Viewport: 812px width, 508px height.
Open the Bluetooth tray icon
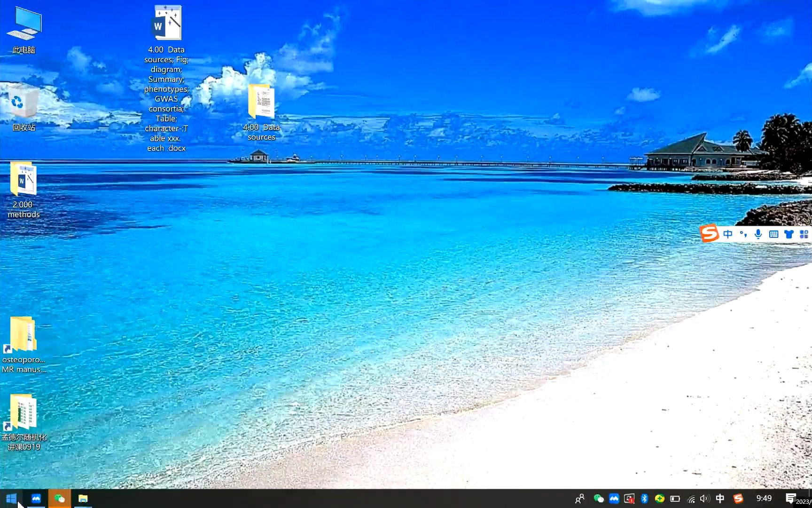coord(644,499)
